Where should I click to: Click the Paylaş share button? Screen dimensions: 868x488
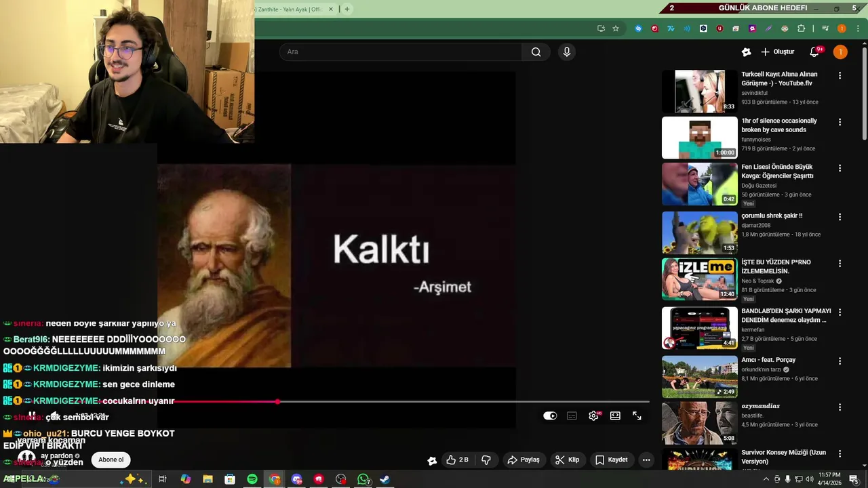point(524,460)
